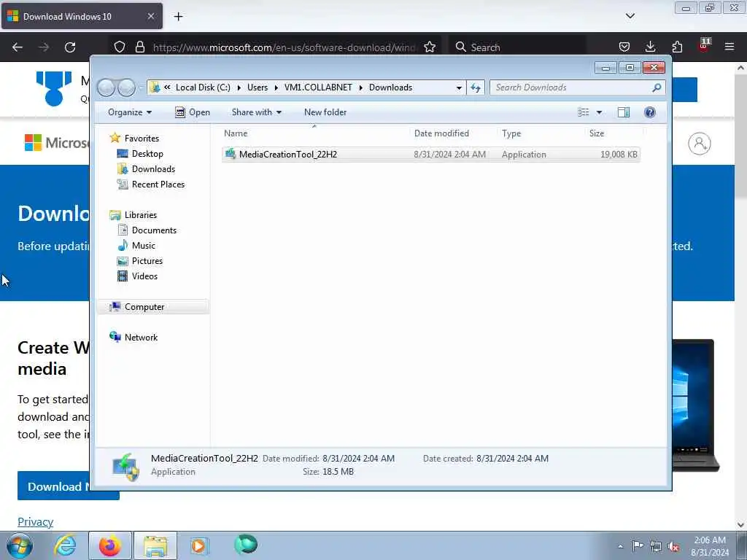This screenshot has width=747, height=560.
Task: Click the Explorer back navigation button
Action: [106, 87]
